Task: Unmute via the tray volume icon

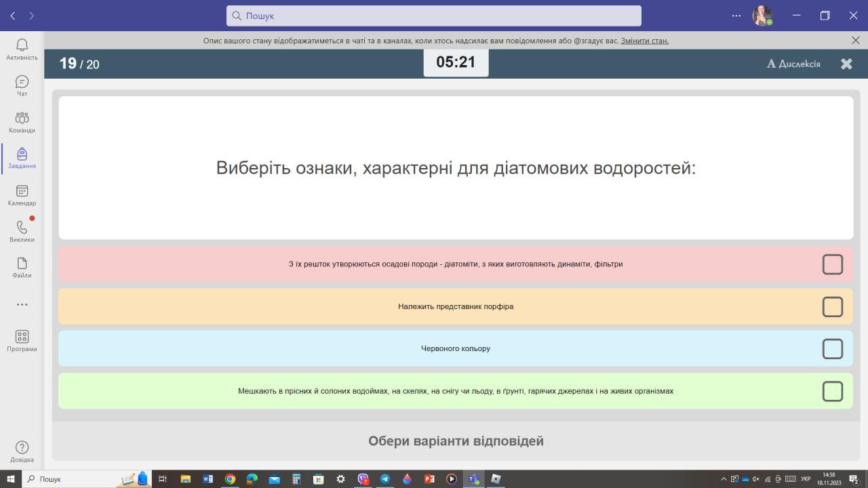Action: tap(756, 479)
